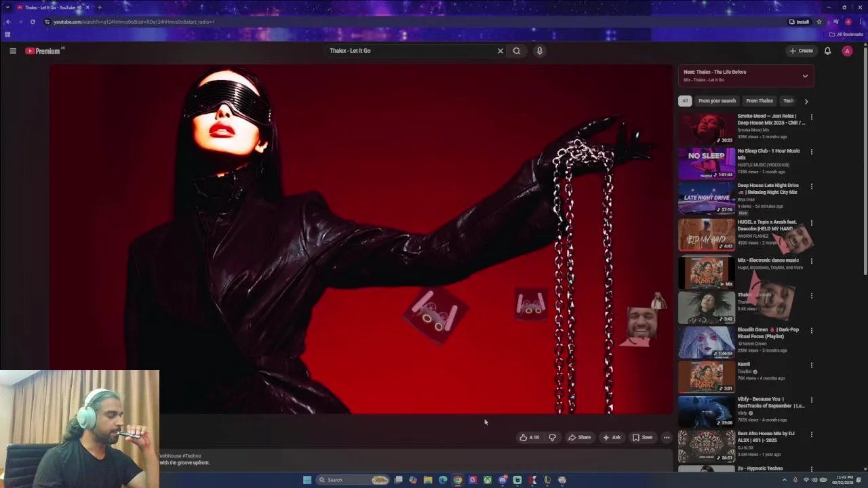Screen dimensions: 868x488
Task: Open options for Late Night Drive video
Action: 811,186
